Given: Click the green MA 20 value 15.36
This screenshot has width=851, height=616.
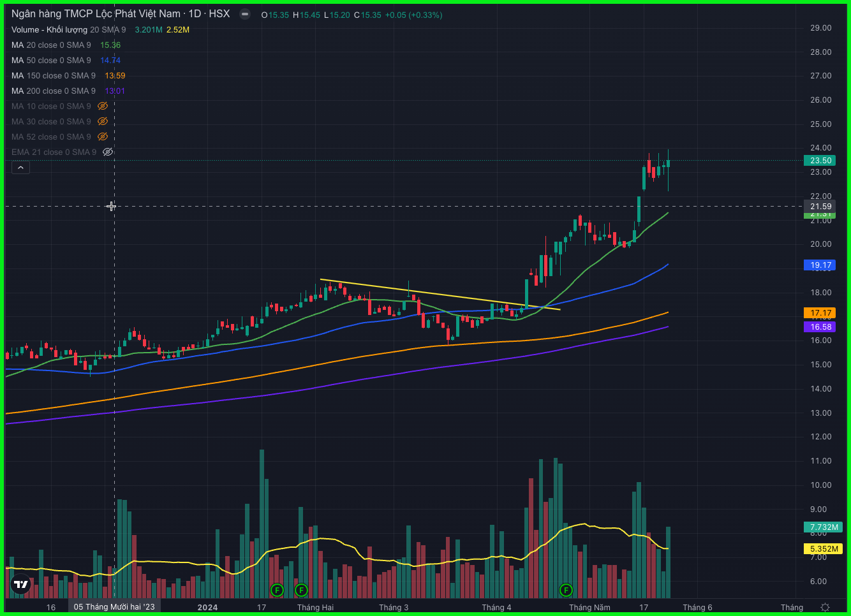Looking at the screenshot, I should coord(110,45).
